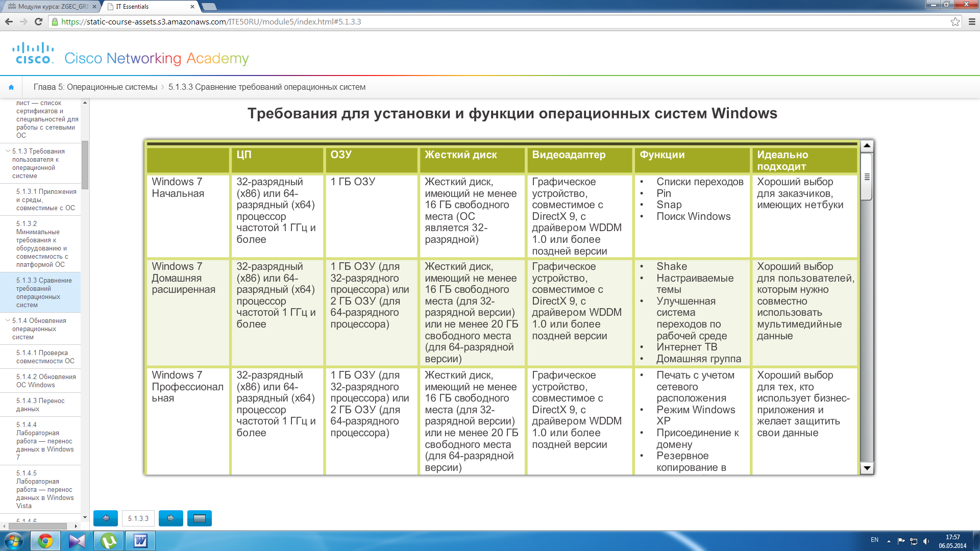Viewport: 980px width, 551px height.
Task: Click sidebar scroll up arrow
Action: coord(85,103)
